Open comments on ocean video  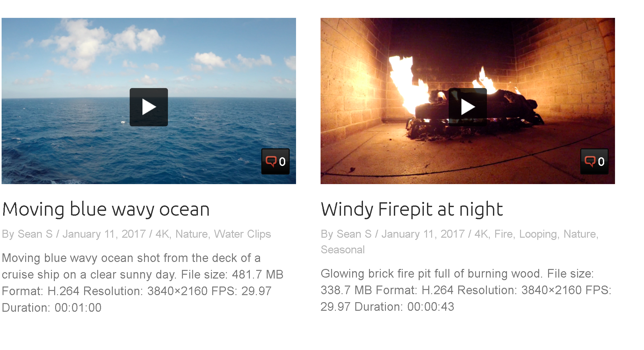(275, 161)
